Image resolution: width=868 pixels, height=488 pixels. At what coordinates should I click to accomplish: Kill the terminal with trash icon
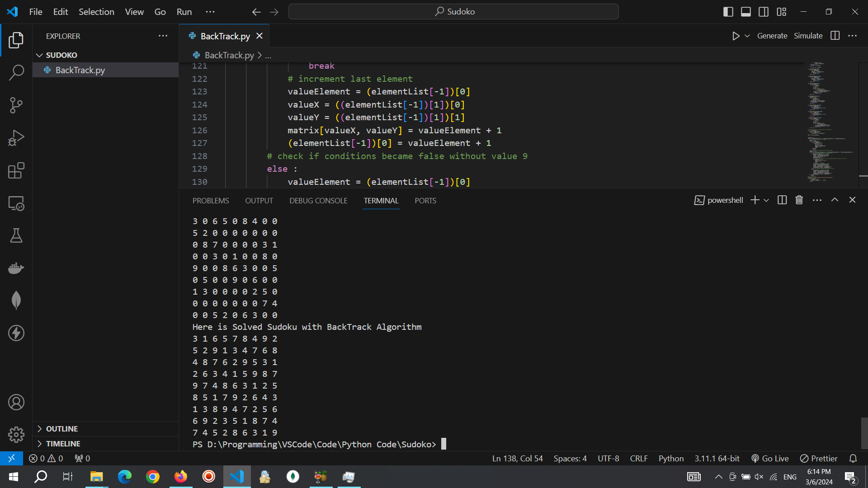point(799,200)
